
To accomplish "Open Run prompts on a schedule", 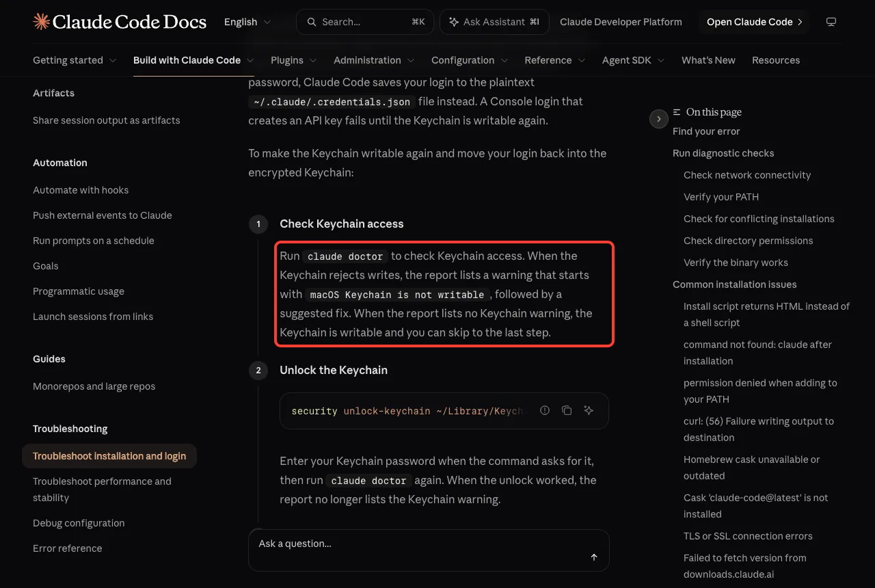I will point(94,241).
